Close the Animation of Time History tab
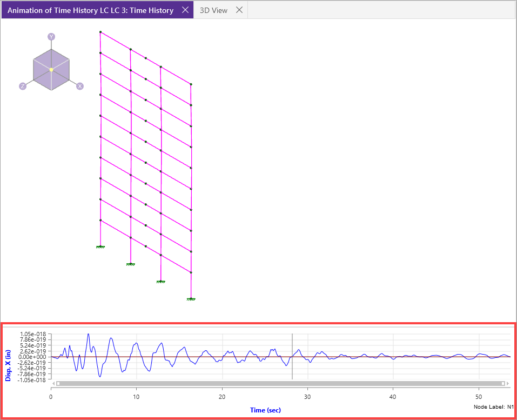 [x=185, y=10]
